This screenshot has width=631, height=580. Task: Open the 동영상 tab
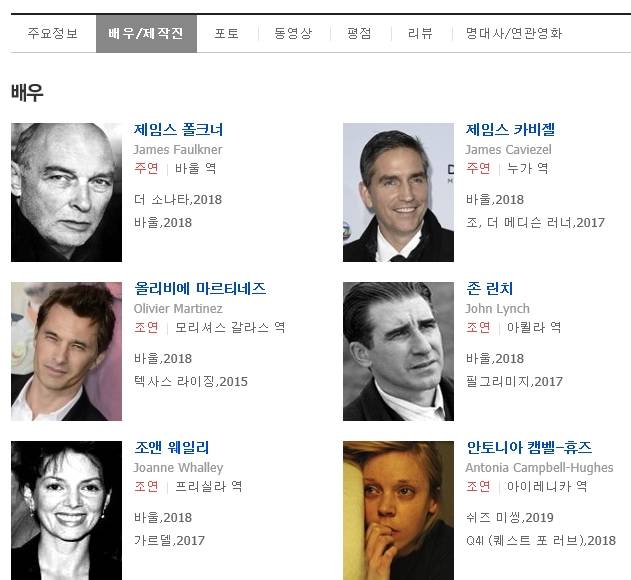293,33
